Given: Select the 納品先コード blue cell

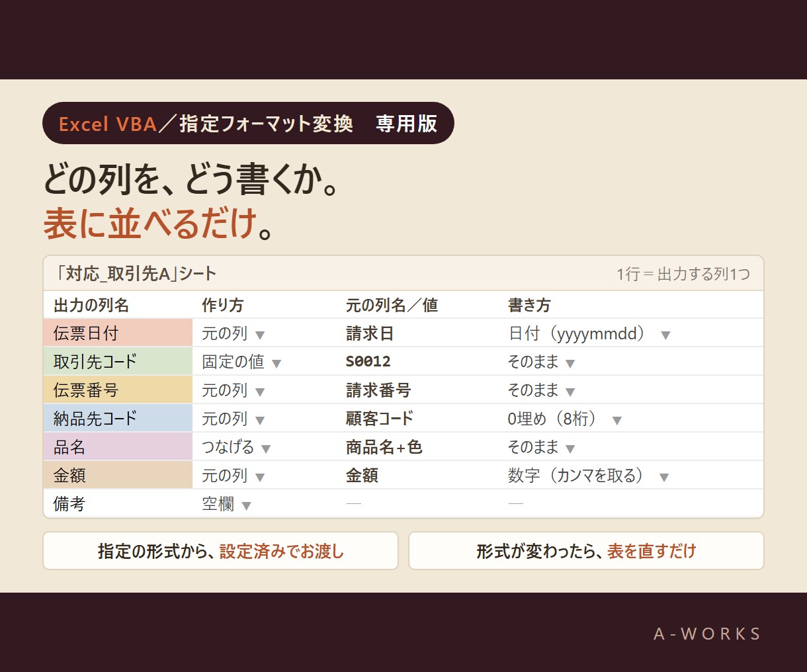Looking at the screenshot, I should tap(118, 419).
